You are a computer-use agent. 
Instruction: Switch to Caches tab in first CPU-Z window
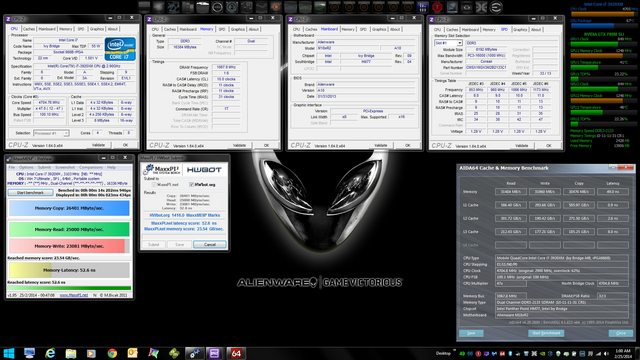(x=29, y=29)
